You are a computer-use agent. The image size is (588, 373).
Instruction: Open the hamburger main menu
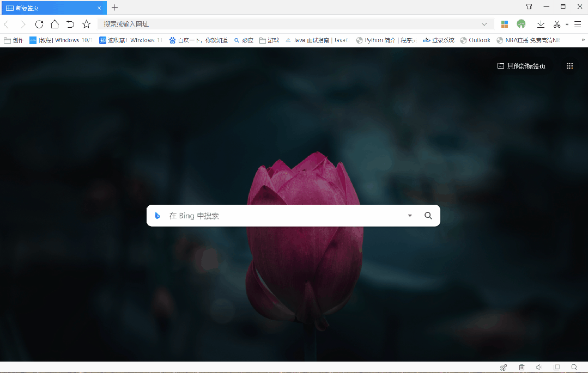(x=578, y=25)
